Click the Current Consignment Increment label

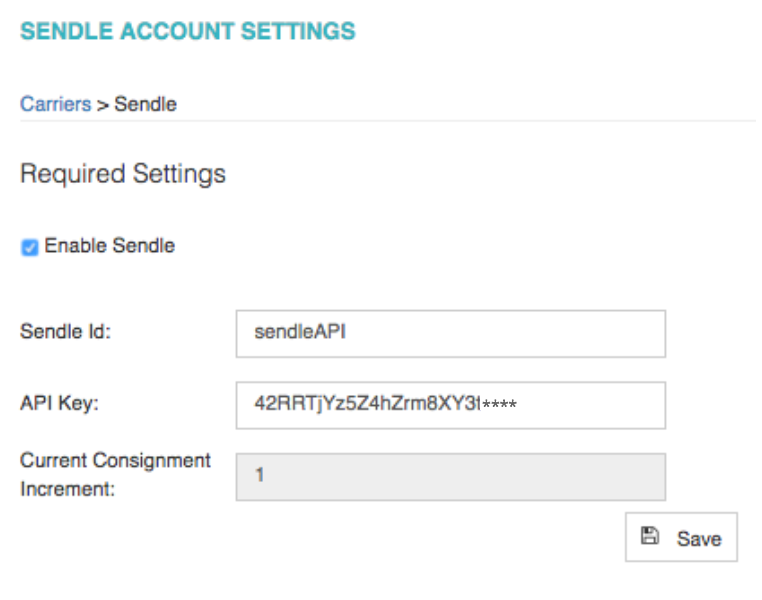point(115,474)
